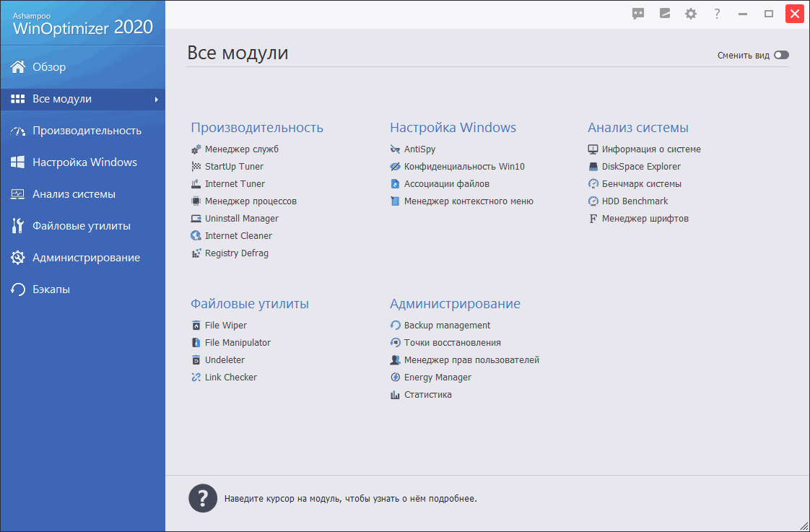Select Администрирование in the sidebar
The width and height of the screenshot is (810, 532).
pos(82,258)
